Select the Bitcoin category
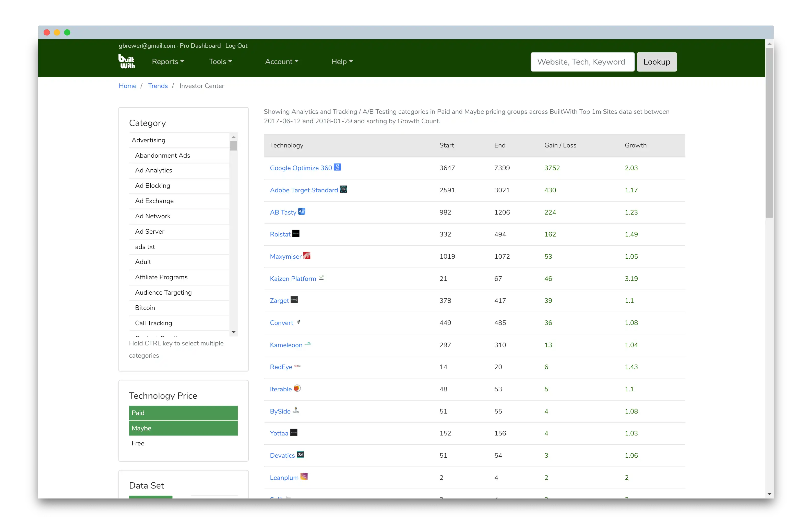This screenshot has width=812, height=524. click(179, 308)
